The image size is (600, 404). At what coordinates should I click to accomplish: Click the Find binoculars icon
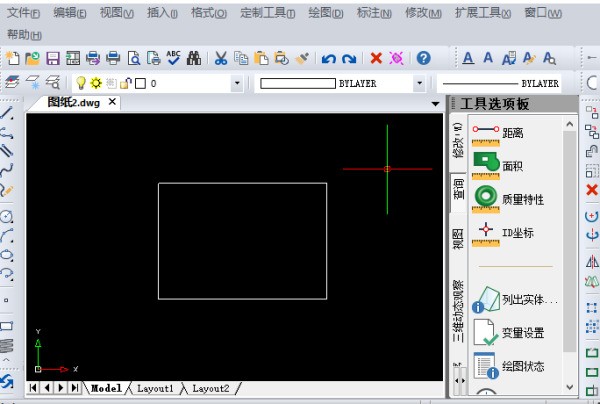pyautogui.click(x=194, y=59)
